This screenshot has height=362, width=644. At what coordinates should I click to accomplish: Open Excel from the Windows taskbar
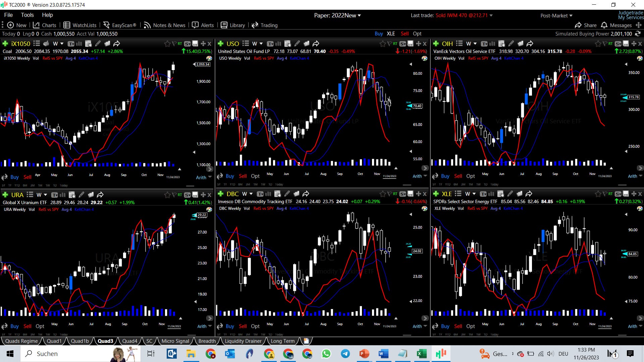422,354
